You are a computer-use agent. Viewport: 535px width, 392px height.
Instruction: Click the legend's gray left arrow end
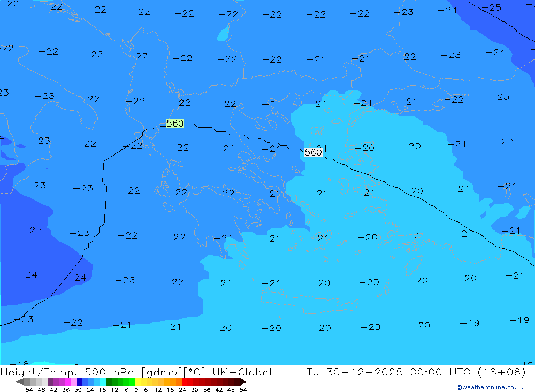coord(19,381)
